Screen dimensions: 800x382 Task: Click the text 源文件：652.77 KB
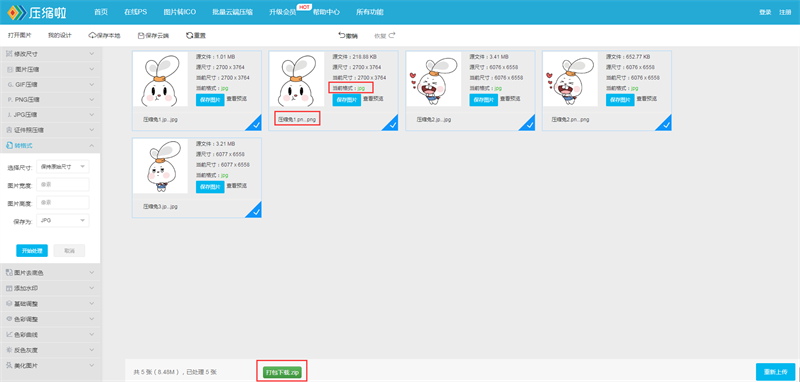pos(628,57)
